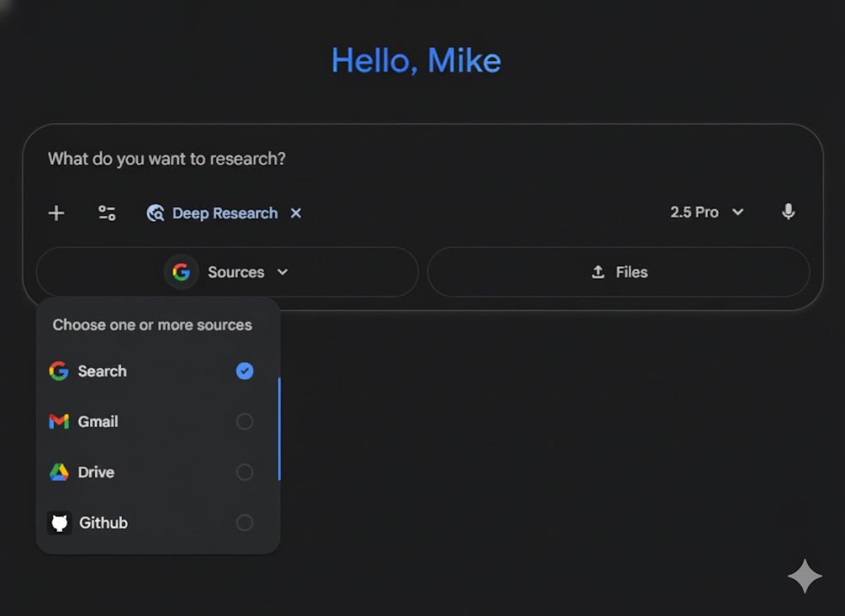Enable the Github source radio button
This screenshot has width=845, height=616.
click(x=244, y=523)
